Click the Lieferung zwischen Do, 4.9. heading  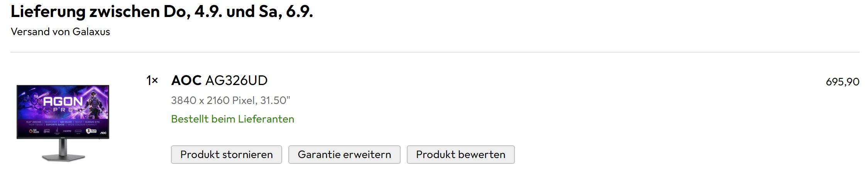(161, 12)
